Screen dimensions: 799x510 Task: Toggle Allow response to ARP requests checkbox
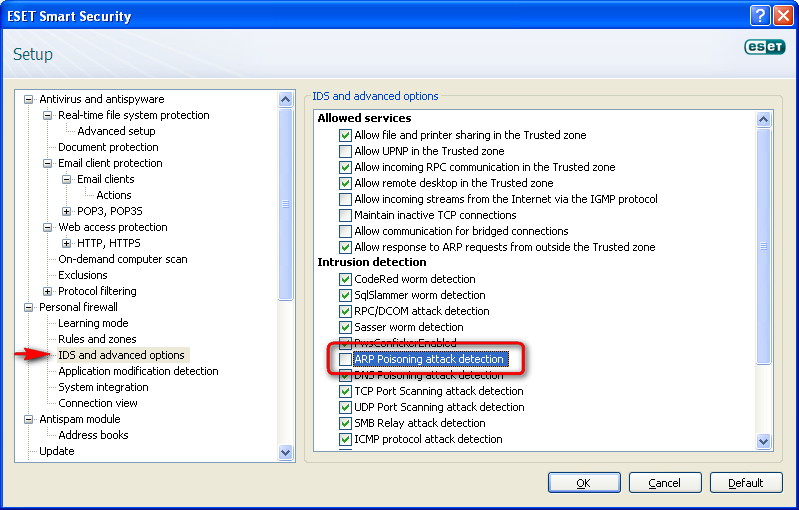pyautogui.click(x=345, y=248)
